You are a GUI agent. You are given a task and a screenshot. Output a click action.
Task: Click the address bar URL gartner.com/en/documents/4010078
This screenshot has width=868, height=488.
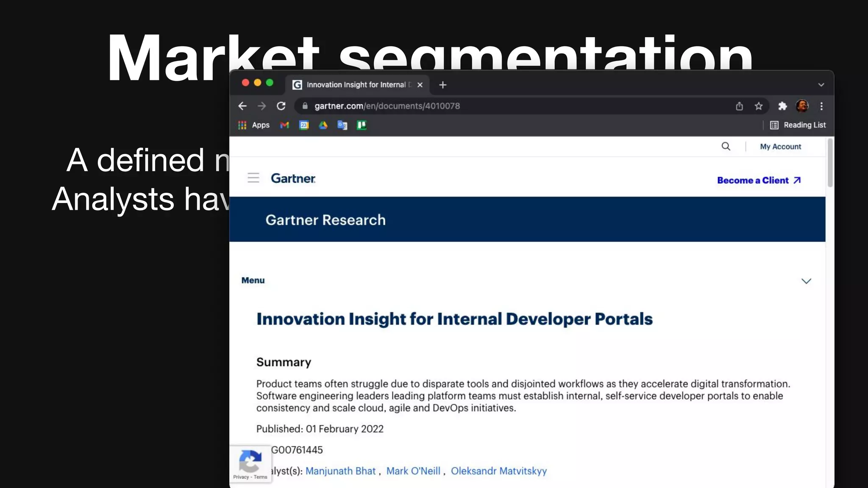[x=387, y=106]
